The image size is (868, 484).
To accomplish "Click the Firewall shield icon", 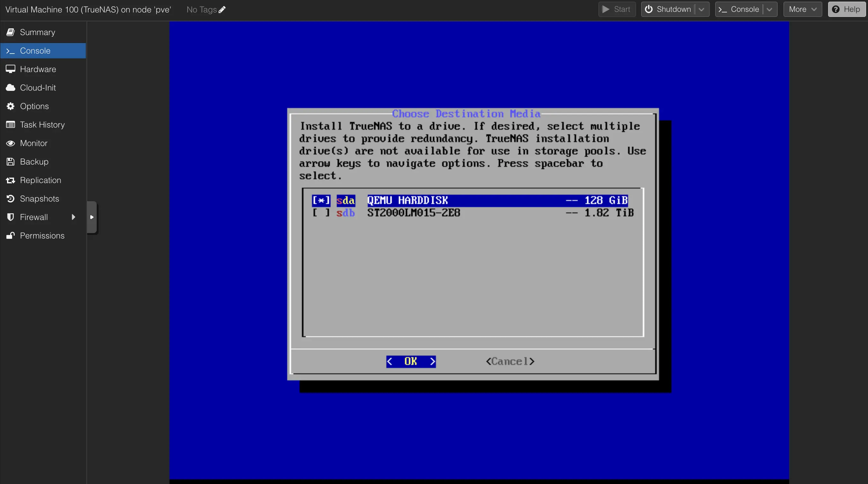I will coord(11,217).
